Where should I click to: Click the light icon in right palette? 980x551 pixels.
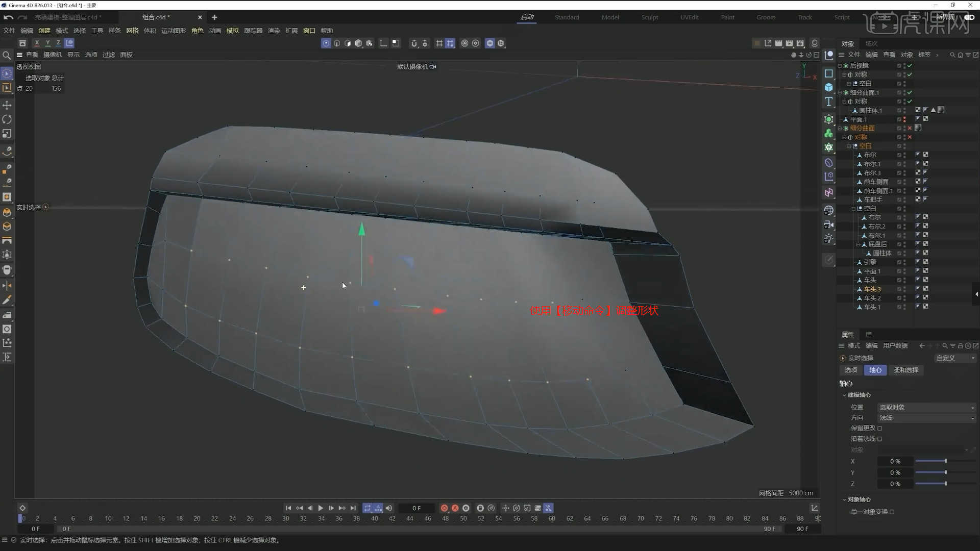point(828,239)
